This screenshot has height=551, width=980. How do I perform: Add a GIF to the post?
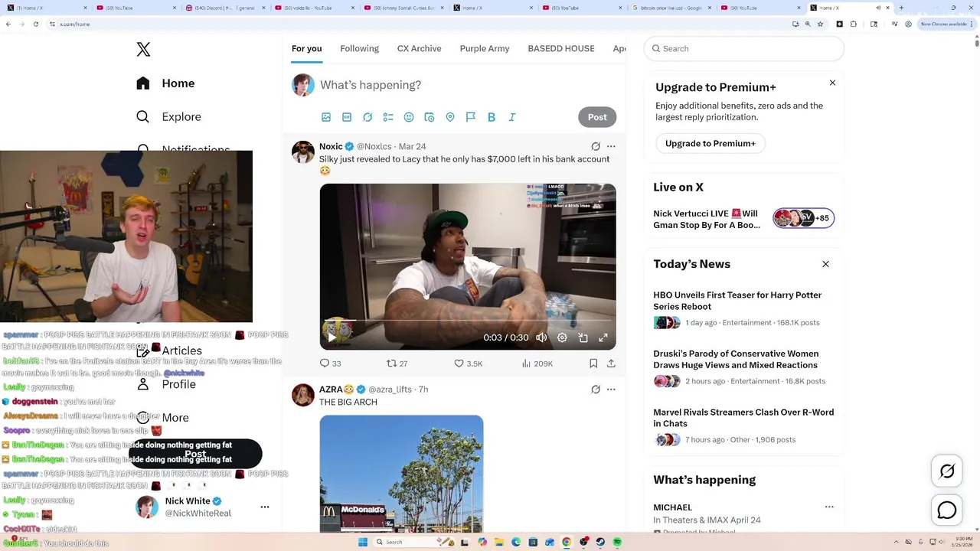pos(347,117)
